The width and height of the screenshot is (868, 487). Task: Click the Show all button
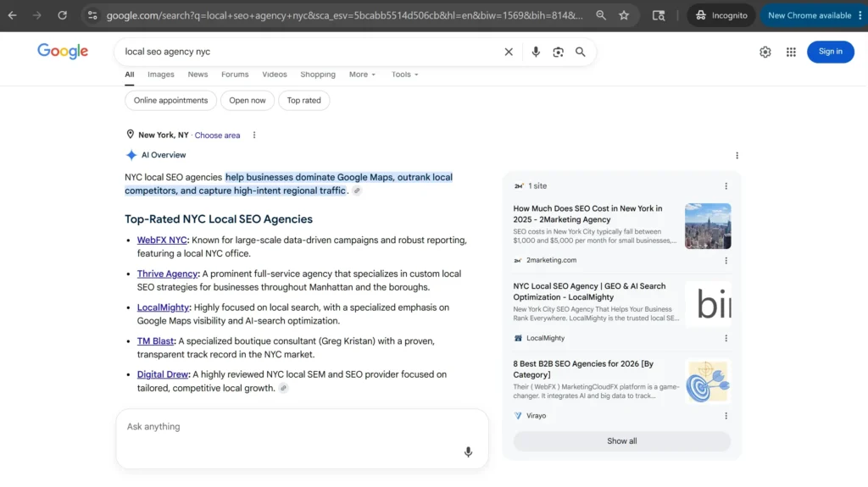click(x=621, y=441)
